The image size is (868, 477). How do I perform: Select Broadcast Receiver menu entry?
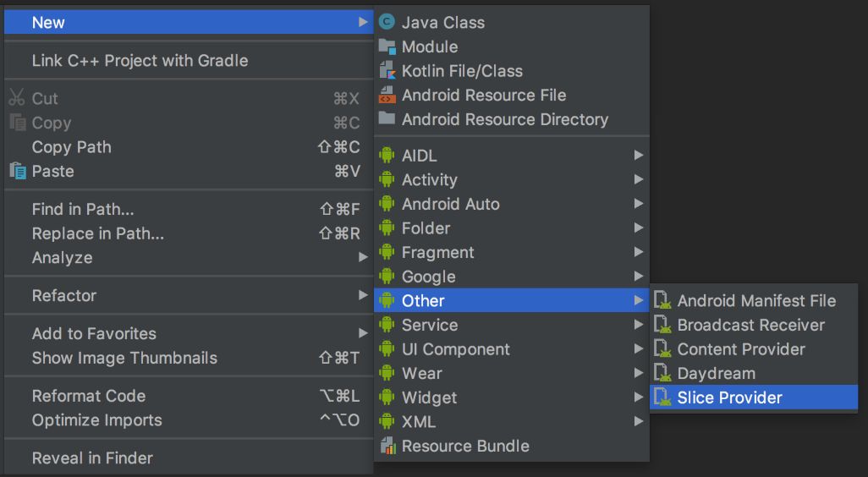coord(750,325)
